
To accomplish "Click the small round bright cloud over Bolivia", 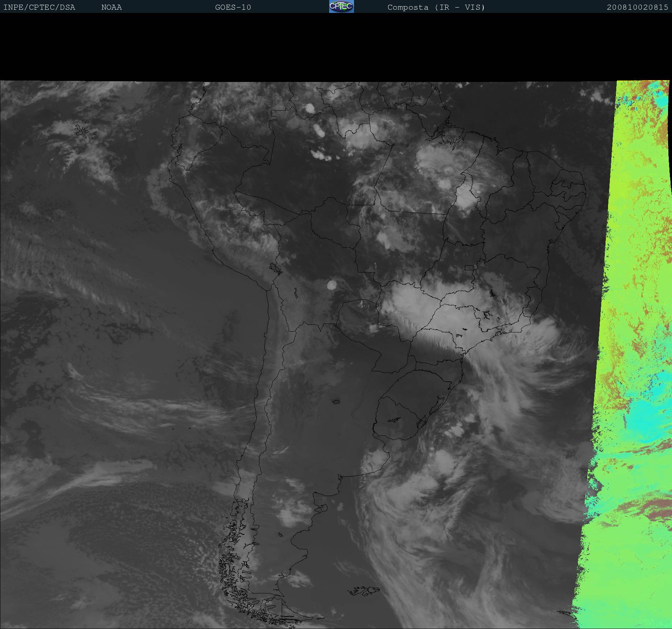I will tap(332, 285).
